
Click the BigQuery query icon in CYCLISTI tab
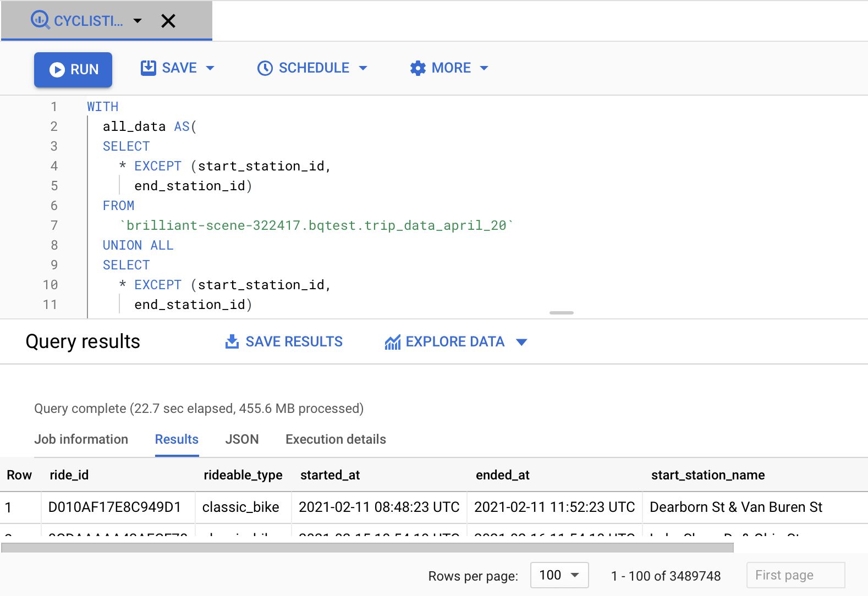[40, 20]
